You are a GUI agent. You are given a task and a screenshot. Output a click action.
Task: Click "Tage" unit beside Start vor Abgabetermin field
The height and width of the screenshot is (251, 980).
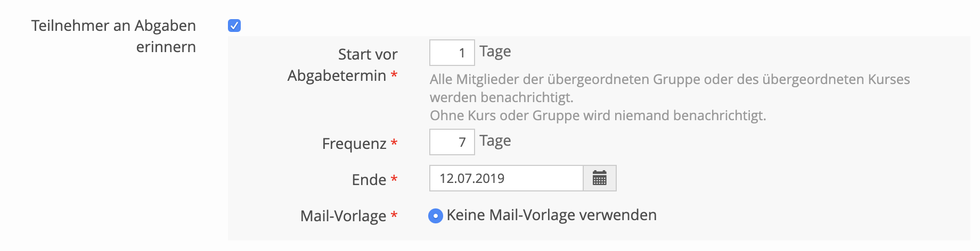(x=495, y=52)
